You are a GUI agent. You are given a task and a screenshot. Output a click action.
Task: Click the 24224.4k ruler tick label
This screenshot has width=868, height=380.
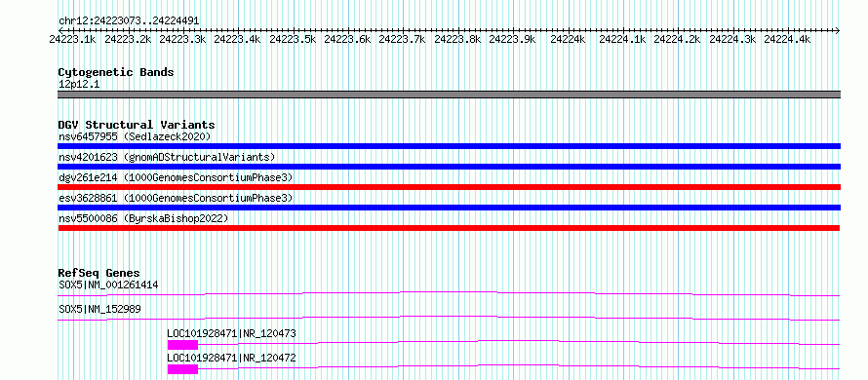pos(787,39)
